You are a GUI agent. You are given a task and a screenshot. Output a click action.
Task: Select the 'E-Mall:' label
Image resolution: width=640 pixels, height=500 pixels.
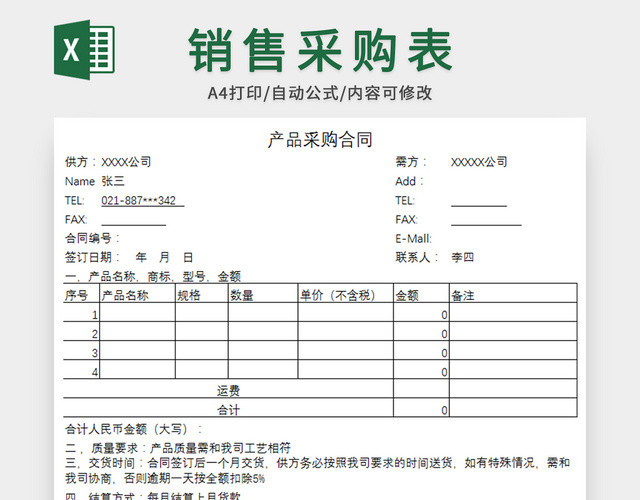tap(413, 238)
